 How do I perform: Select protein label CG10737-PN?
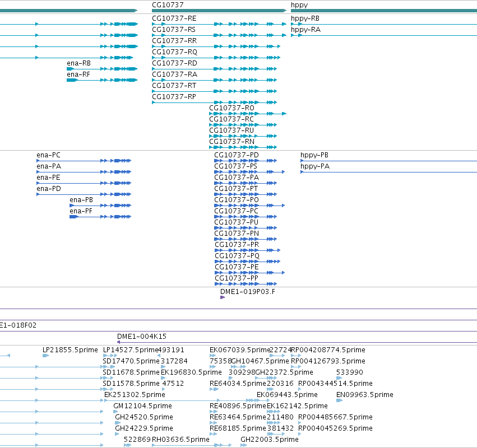237,234
